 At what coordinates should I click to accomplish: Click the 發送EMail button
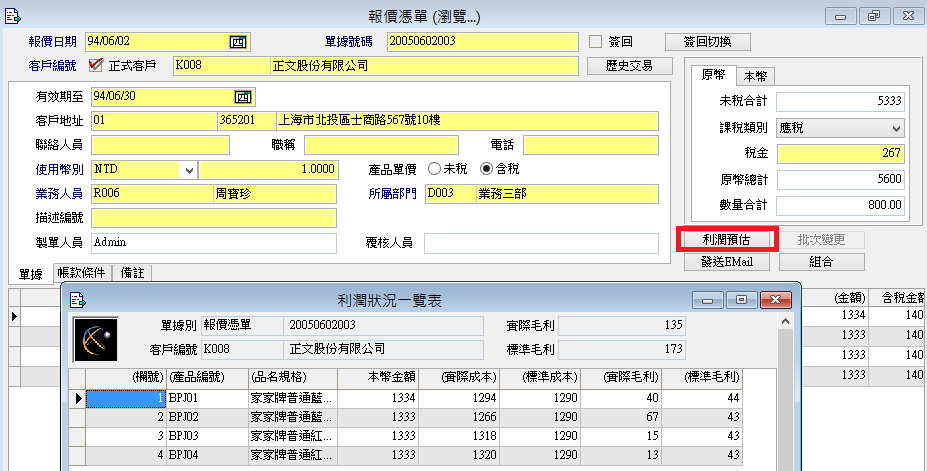(x=726, y=262)
